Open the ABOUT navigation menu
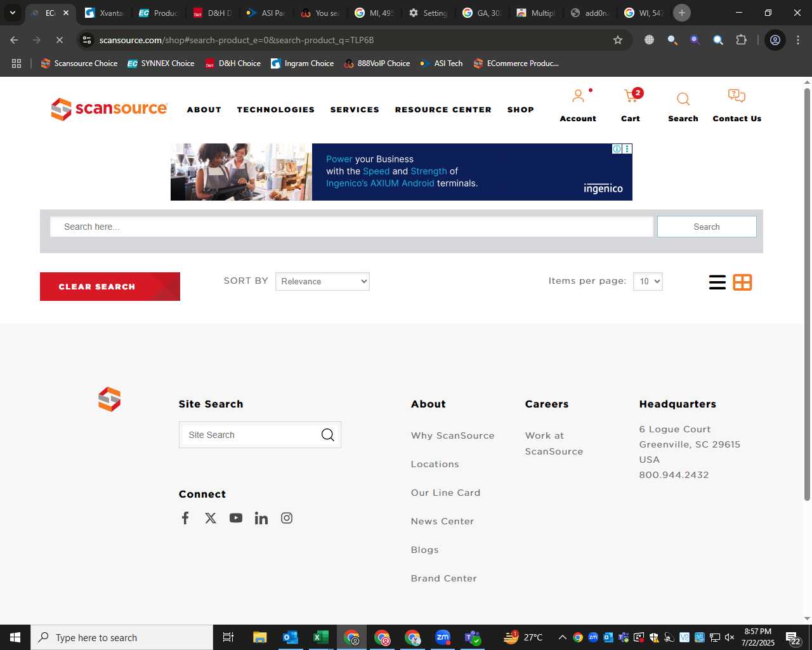The image size is (812, 650). (204, 109)
